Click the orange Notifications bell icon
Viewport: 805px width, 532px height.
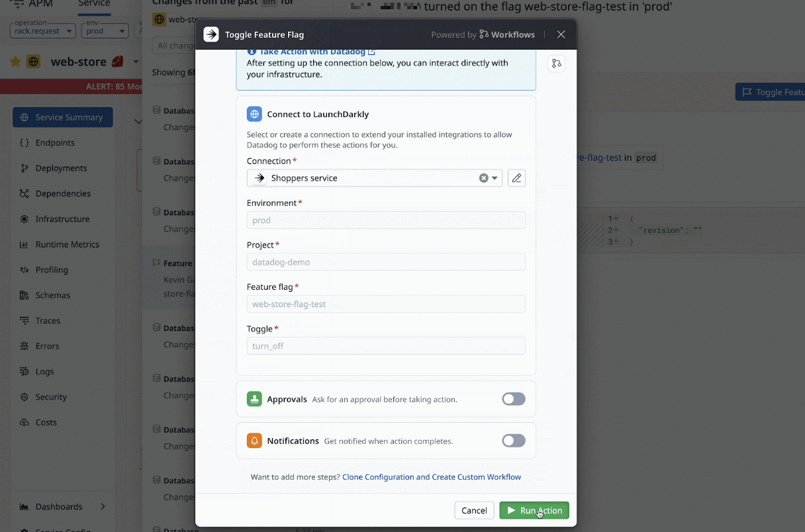point(254,441)
